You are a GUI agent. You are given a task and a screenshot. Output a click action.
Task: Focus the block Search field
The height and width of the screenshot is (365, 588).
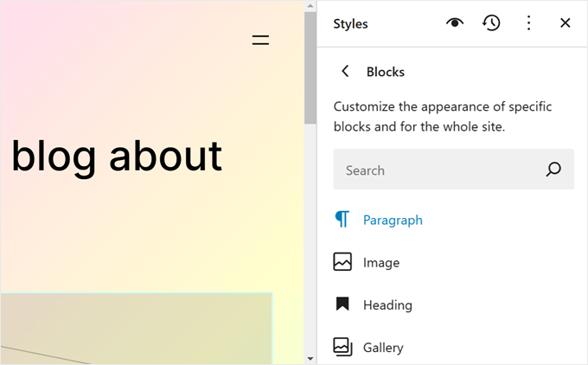(x=437, y=170)
